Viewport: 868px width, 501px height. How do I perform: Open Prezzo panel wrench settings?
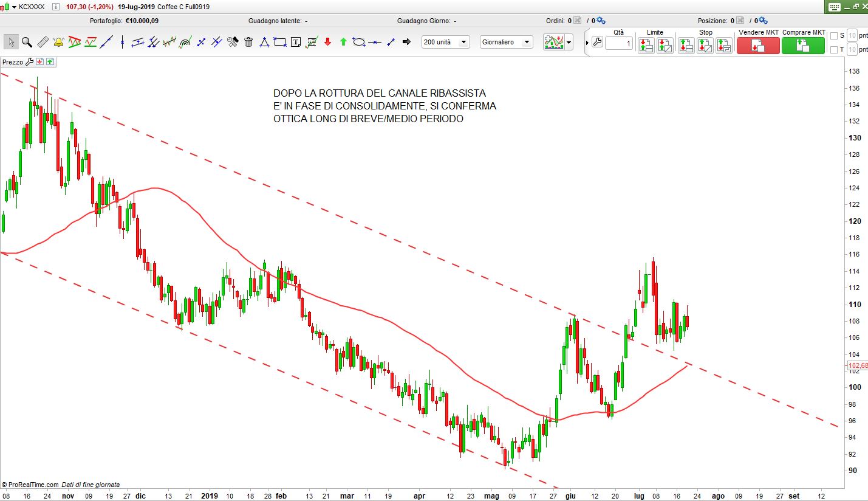point(29,62)
